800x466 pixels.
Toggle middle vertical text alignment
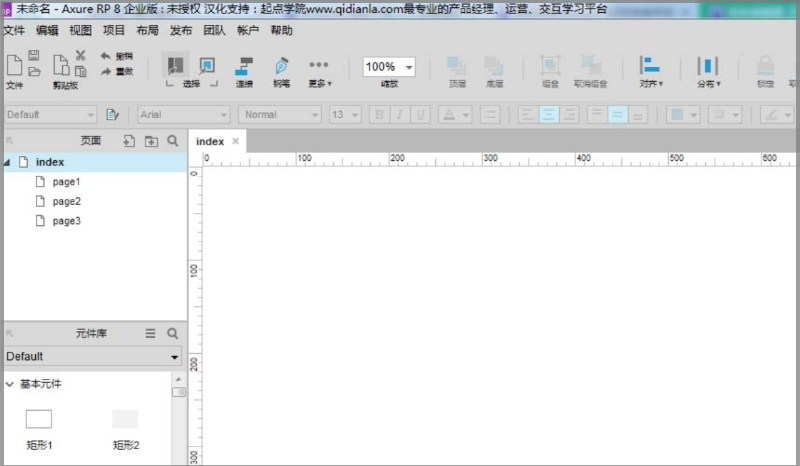[617, 114]
